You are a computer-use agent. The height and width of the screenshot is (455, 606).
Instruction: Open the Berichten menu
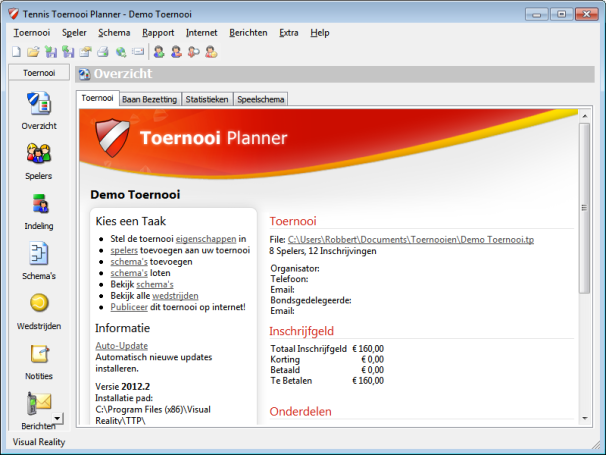pyautogui.click(x=248, y=33)
